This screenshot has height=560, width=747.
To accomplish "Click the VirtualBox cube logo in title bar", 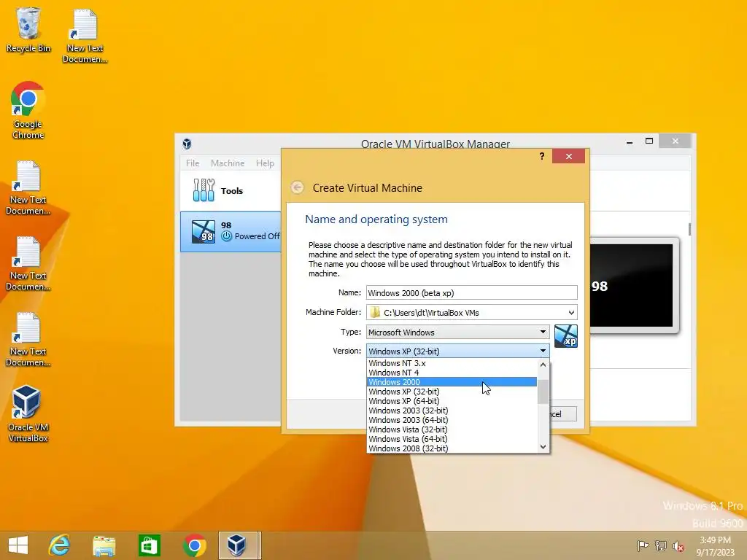I will pos(187,144).
